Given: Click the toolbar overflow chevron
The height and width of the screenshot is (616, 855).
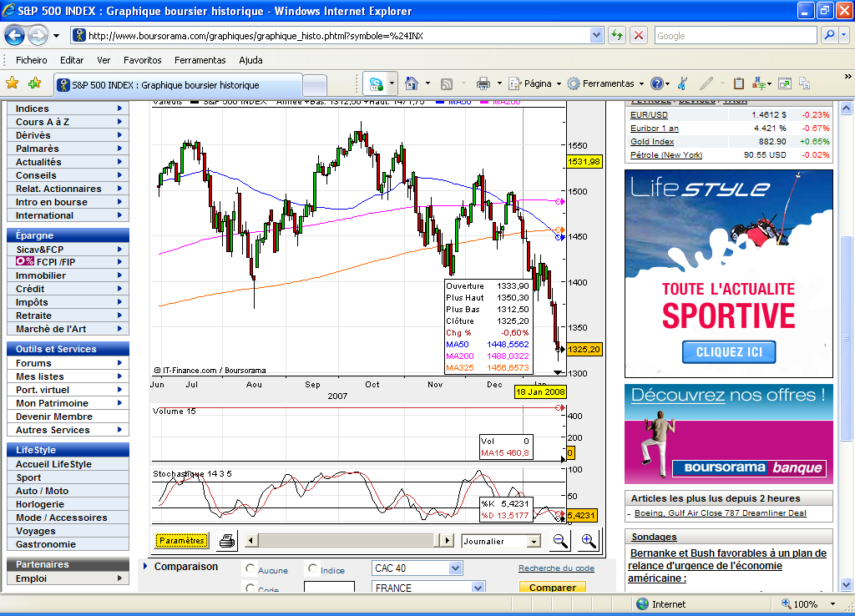Looking at the screenshot, I should point(848,76).
